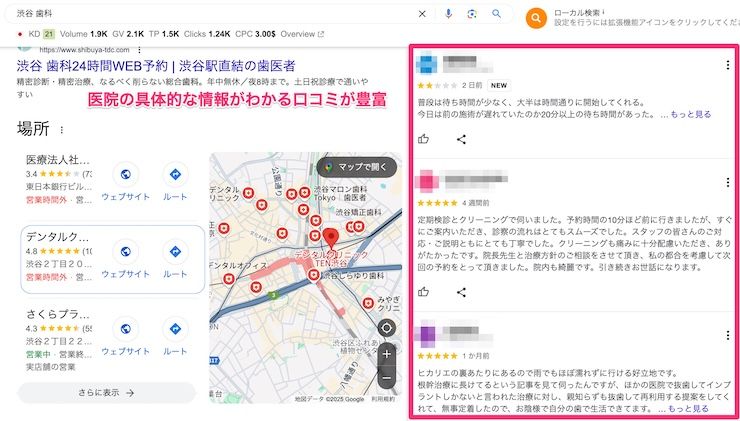The width and height of the screenshot is (740, 421).
Task: Select デンタルク place listing name
Action: pyautogui.click(x=58, y=236)
